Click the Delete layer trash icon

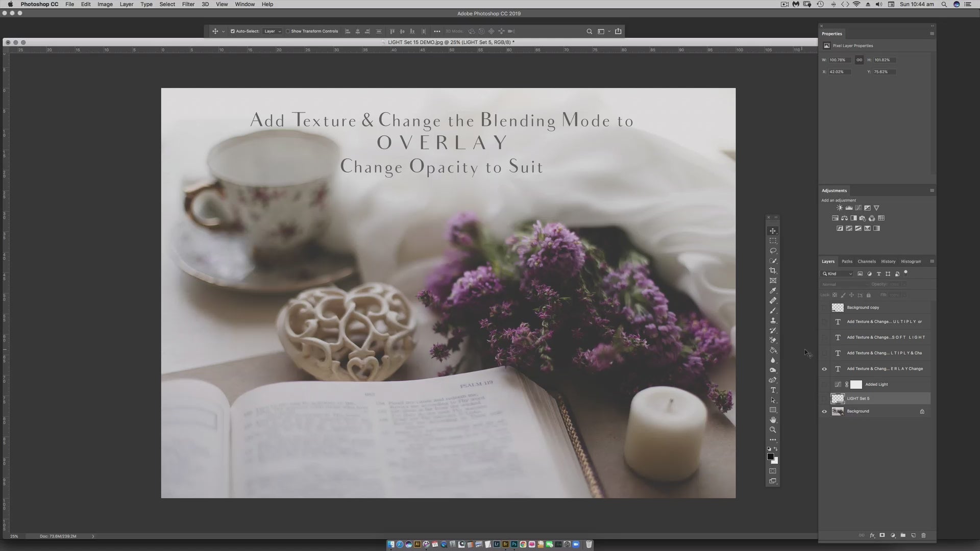923,535
